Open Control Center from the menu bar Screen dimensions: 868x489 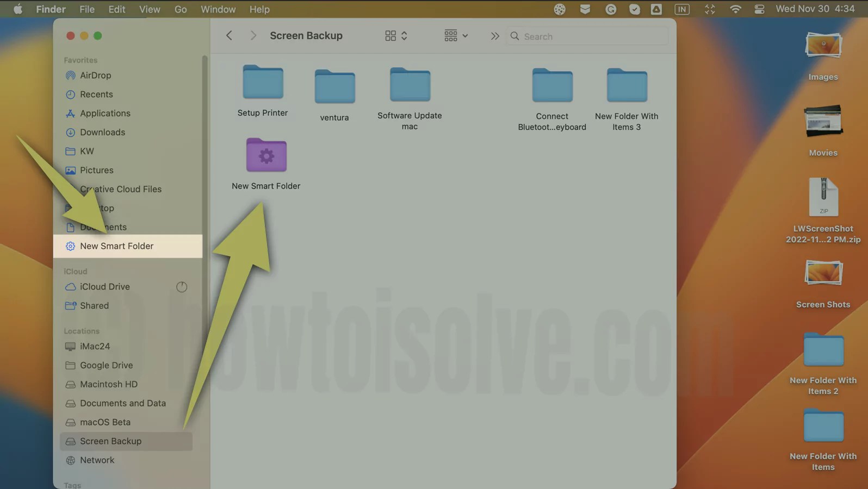760,9
